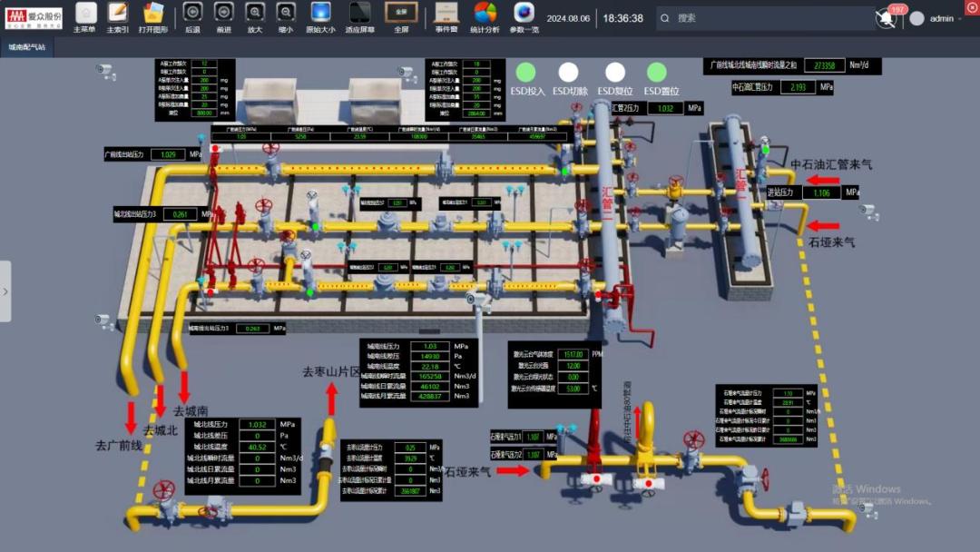Screen dimensions: 980x552
Task: Click the laser gas concentration value 1517.00
Action: pos(573,354)
